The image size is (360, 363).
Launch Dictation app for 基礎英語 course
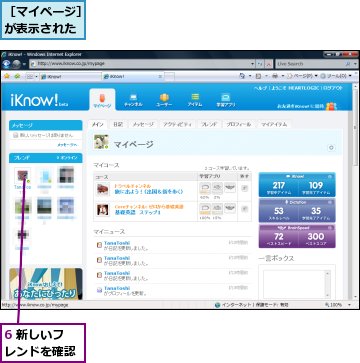[x=217, y=209]
